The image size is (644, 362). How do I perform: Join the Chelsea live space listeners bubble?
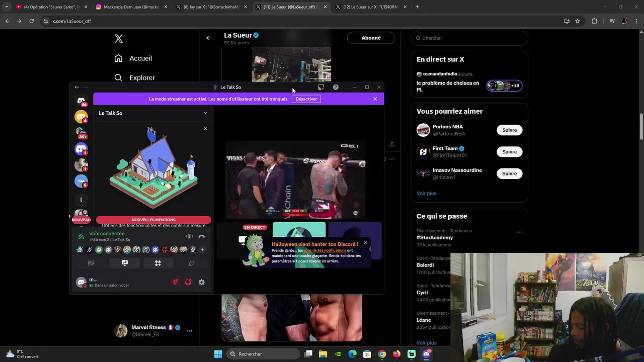504,85
